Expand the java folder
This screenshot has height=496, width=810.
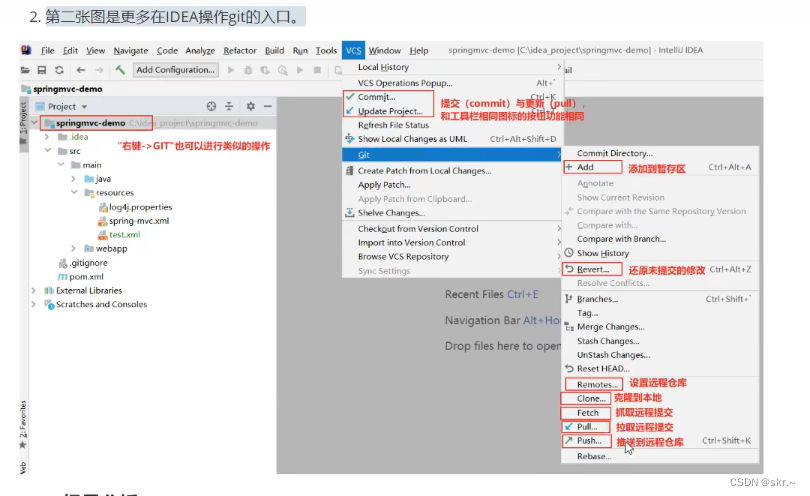pyautogui.click(x=73, y=179)
